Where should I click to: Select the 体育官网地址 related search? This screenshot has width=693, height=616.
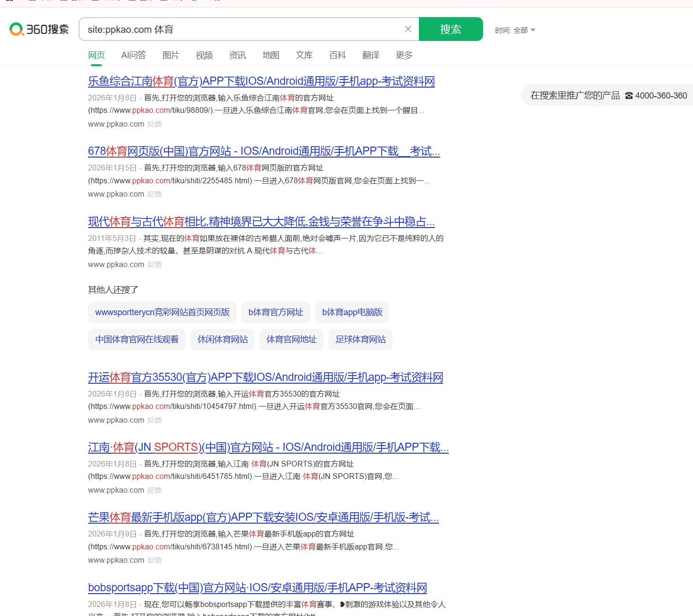[291, 339]
